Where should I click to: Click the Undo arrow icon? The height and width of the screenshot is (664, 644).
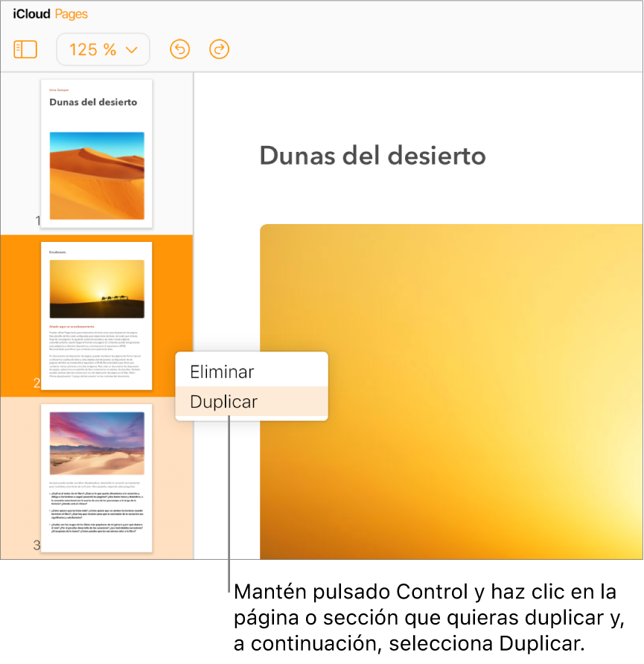click(x=179, y=49)
